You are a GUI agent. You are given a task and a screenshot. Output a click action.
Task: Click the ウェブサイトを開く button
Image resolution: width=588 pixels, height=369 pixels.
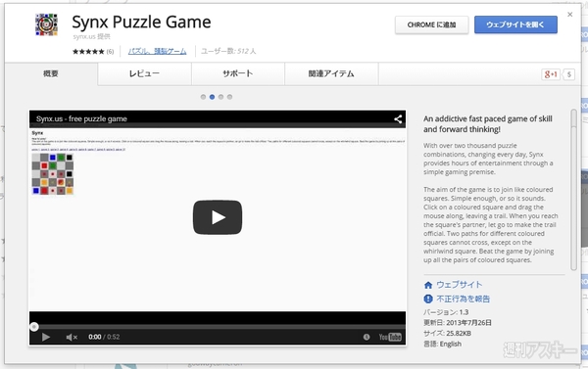tap(515, 25)
